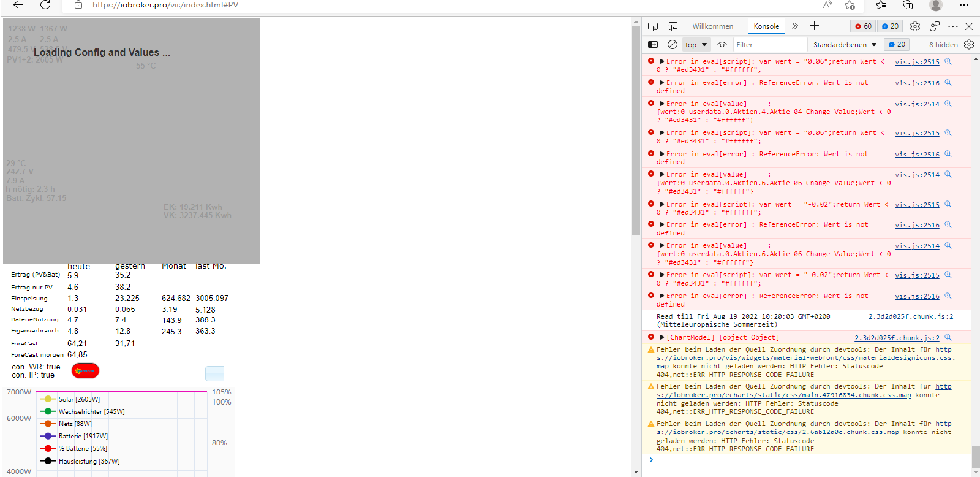Screen dimensions: 980x477
Task: Open the 2.6ab12a0c.chunk.css.map link
Action: tap(778, 432)
